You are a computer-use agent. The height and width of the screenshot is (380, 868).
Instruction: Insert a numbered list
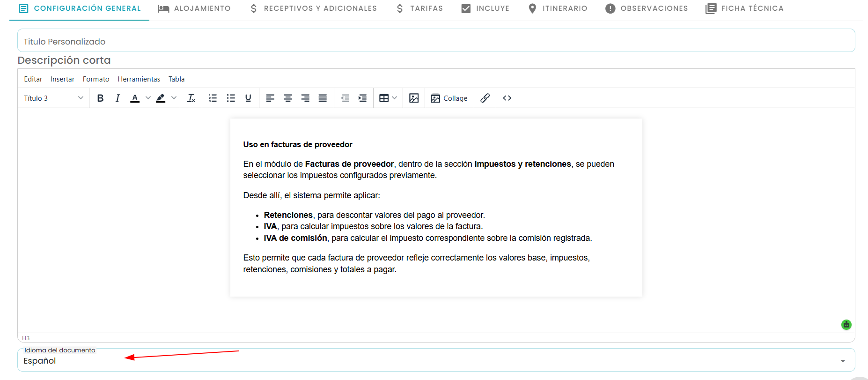click(213, 98)
